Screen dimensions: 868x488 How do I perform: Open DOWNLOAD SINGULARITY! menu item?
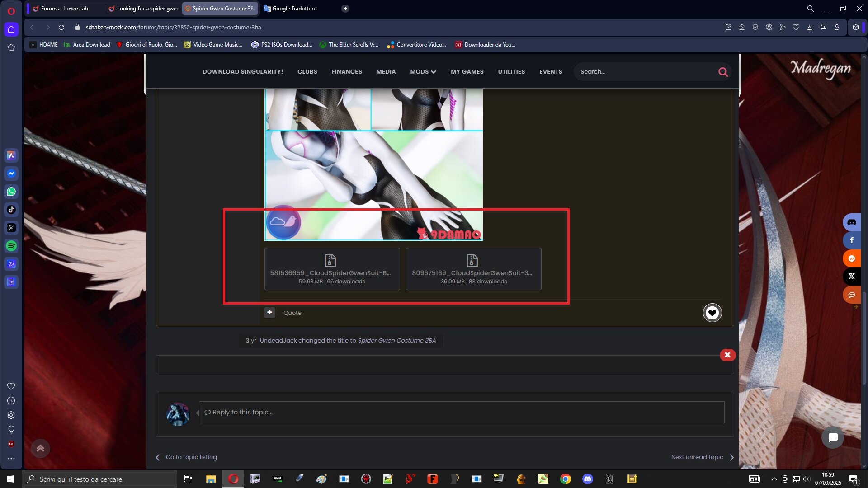point(243,72)
